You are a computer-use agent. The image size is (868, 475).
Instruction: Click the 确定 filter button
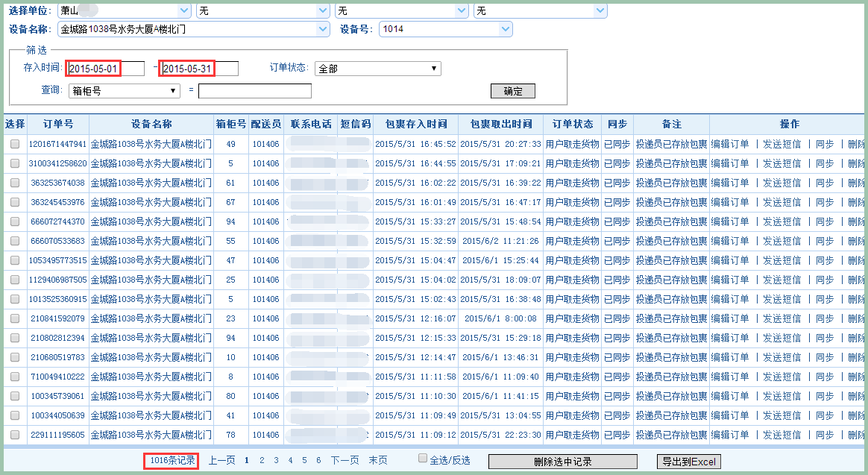tap(512, 91)
